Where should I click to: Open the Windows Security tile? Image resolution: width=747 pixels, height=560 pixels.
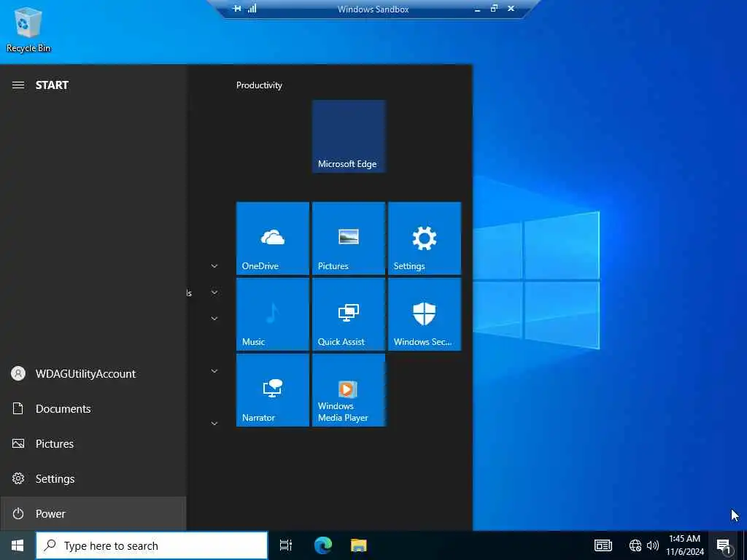click(x=425, y=314)
